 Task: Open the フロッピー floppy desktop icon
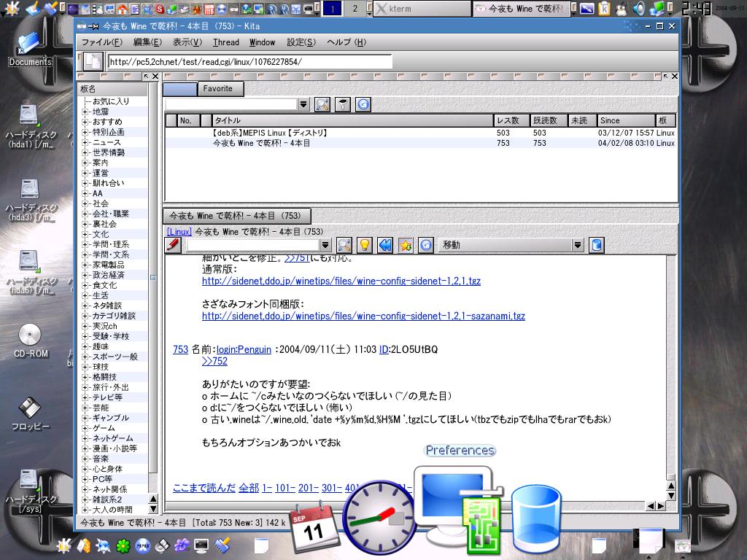(30, 413)
